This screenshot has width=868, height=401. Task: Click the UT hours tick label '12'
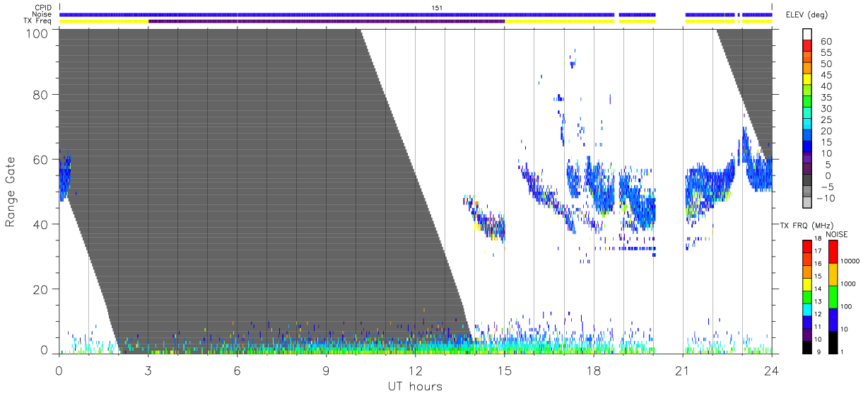pos(415,369)
